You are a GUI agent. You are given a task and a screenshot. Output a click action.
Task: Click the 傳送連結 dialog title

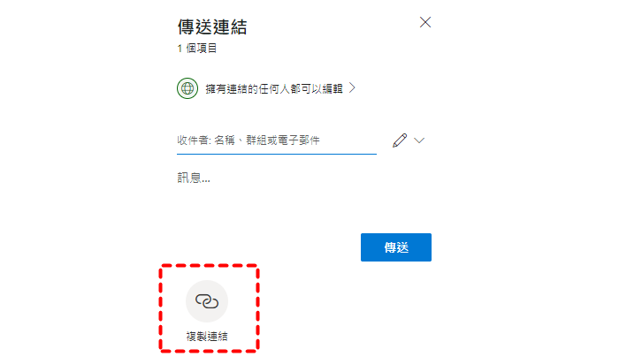pos(212,27)
